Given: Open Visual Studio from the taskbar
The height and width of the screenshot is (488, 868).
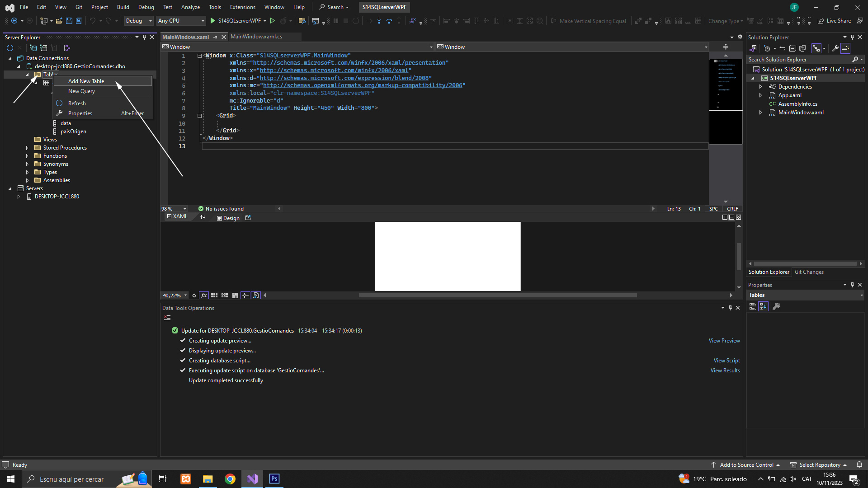Looking at the screenshot, I should 252,479.
